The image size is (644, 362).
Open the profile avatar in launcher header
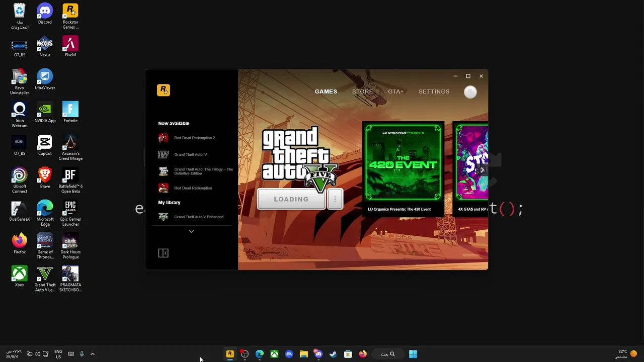pos(470,92)
